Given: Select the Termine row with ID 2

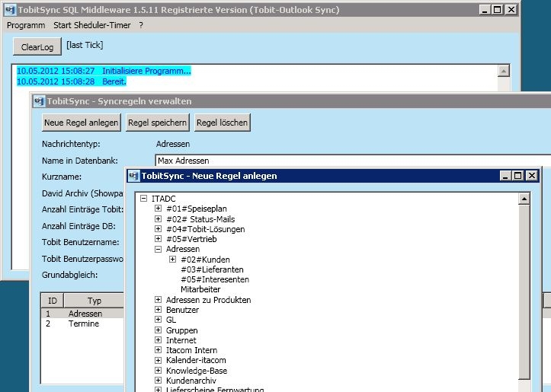Looking at the screenshot, I should tap(82, 323).
